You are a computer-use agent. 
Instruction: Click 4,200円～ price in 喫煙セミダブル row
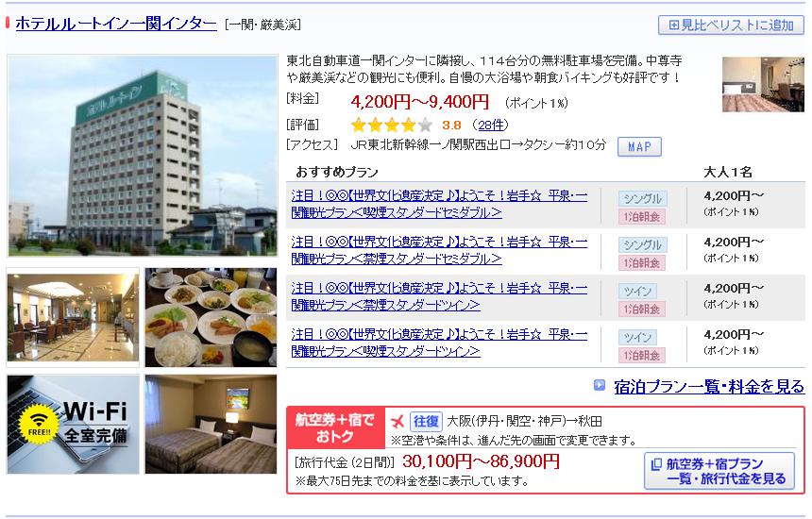(x=734, y=195)
